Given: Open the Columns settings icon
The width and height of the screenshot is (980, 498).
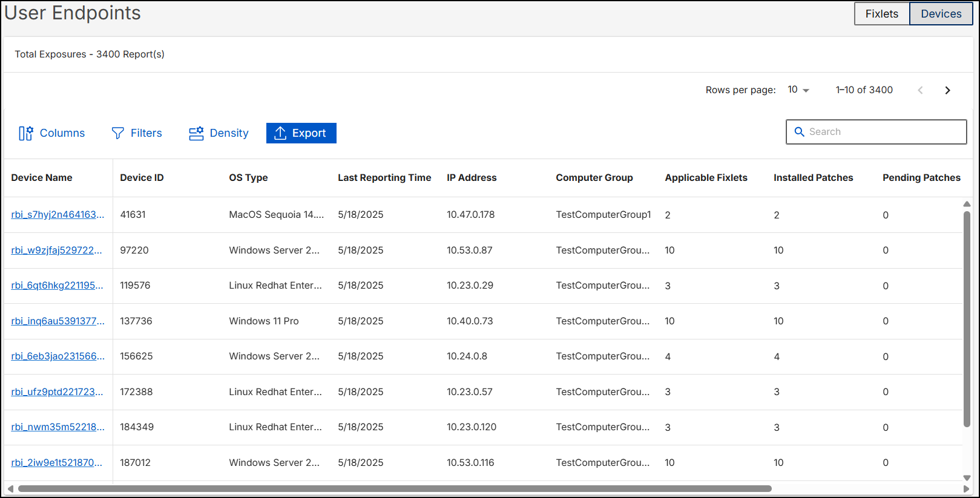Looking at the screenshot, I should 26,133.
